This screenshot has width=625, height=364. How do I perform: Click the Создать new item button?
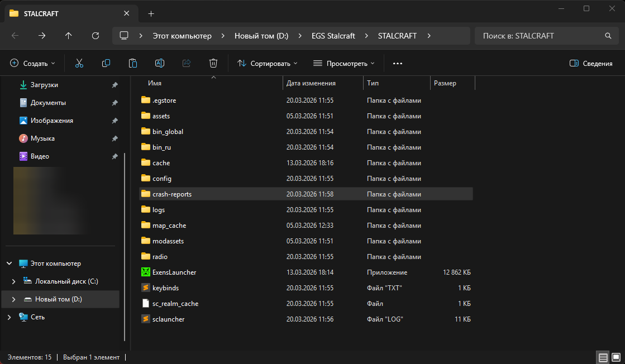(x=32, y=63)
